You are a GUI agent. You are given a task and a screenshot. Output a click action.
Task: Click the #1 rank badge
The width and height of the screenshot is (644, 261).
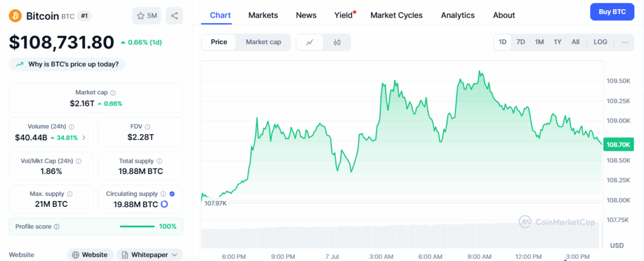click(x=84, y=16)
